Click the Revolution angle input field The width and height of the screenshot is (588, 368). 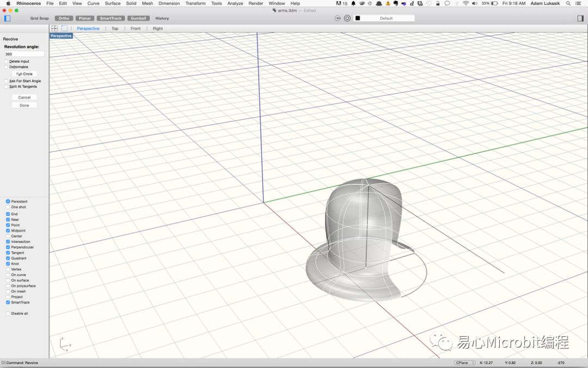click(x=24, y=54)
